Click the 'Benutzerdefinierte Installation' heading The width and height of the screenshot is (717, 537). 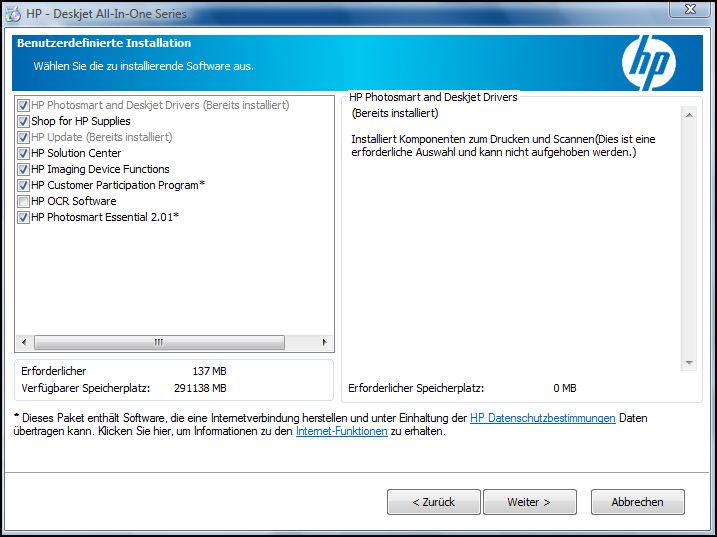[x=104, y=43]
